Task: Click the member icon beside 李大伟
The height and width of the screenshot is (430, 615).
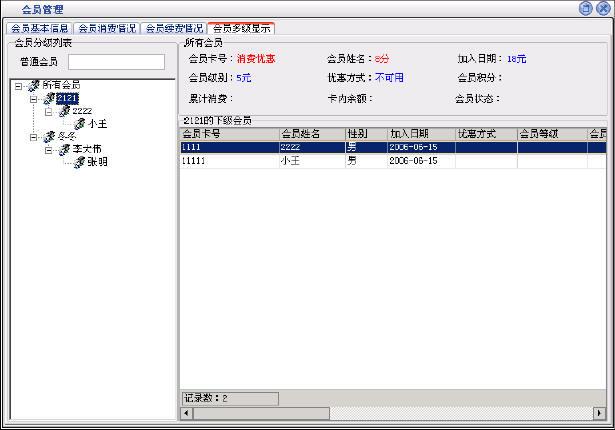Action: click(x=64, y=149)
